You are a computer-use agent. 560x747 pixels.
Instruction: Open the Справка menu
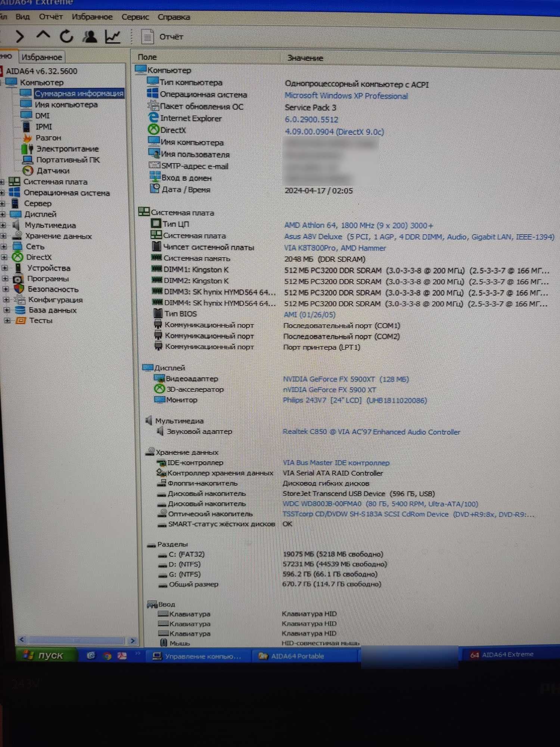tap(174, 17)
